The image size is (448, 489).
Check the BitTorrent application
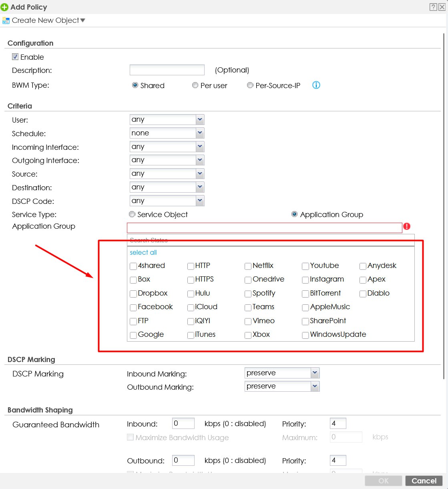coord(305,294)
